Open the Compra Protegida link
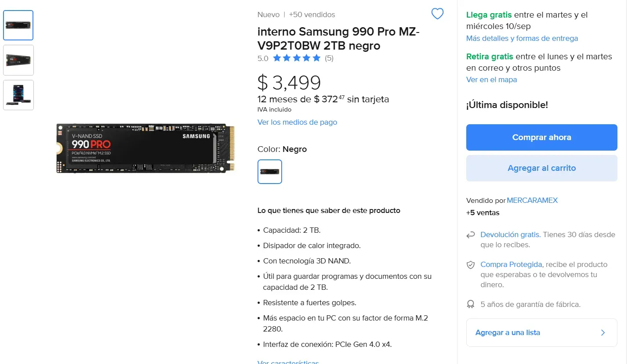The image size is (635, 364). pos(511,264)
